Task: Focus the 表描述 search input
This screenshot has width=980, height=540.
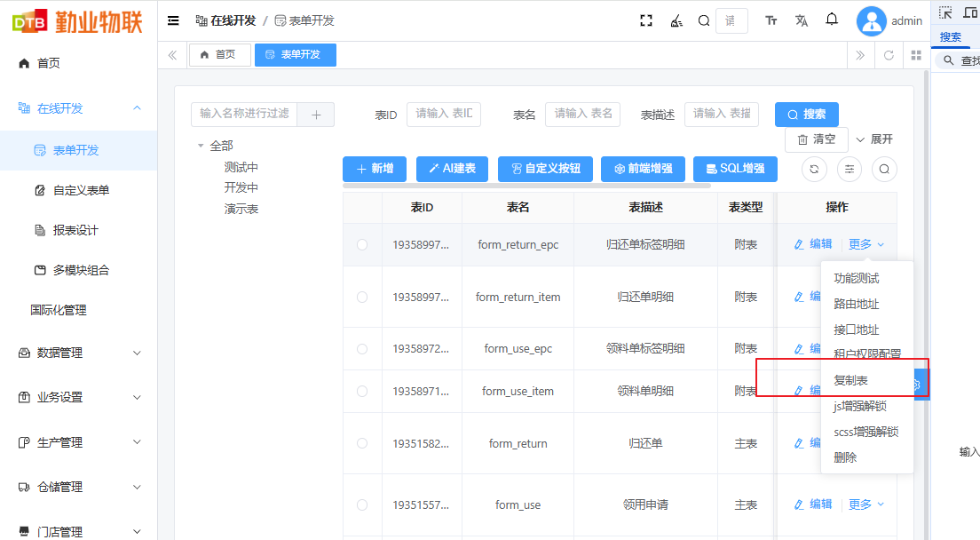Action: pos(722,115)
